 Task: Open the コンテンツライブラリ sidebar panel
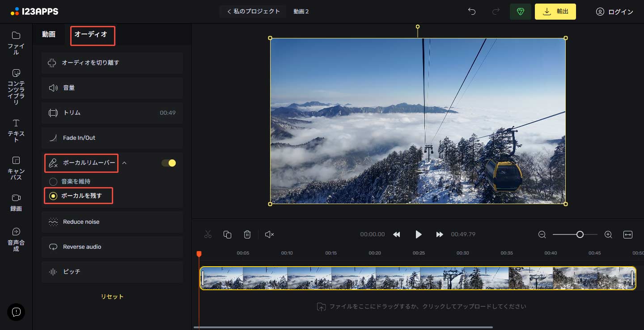tap(16, 87)
